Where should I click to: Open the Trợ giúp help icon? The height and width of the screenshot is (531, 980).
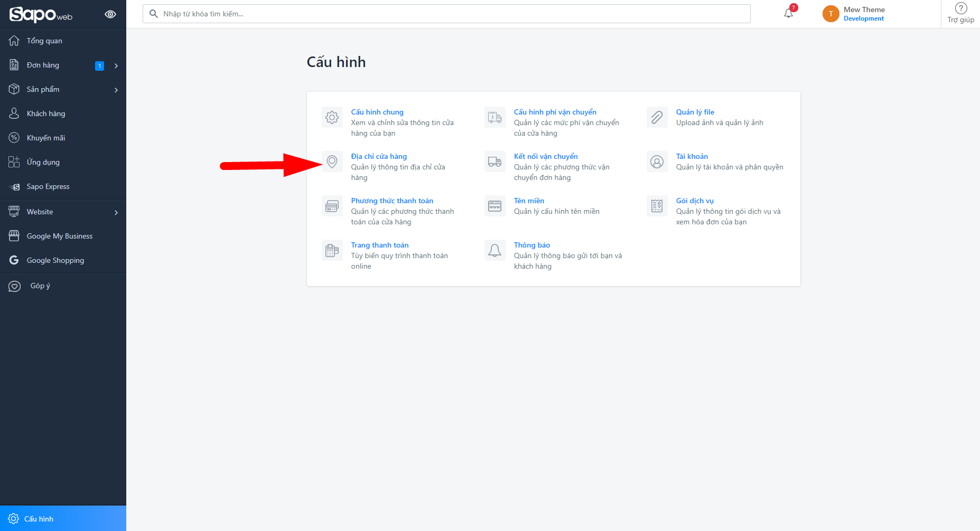961,8
